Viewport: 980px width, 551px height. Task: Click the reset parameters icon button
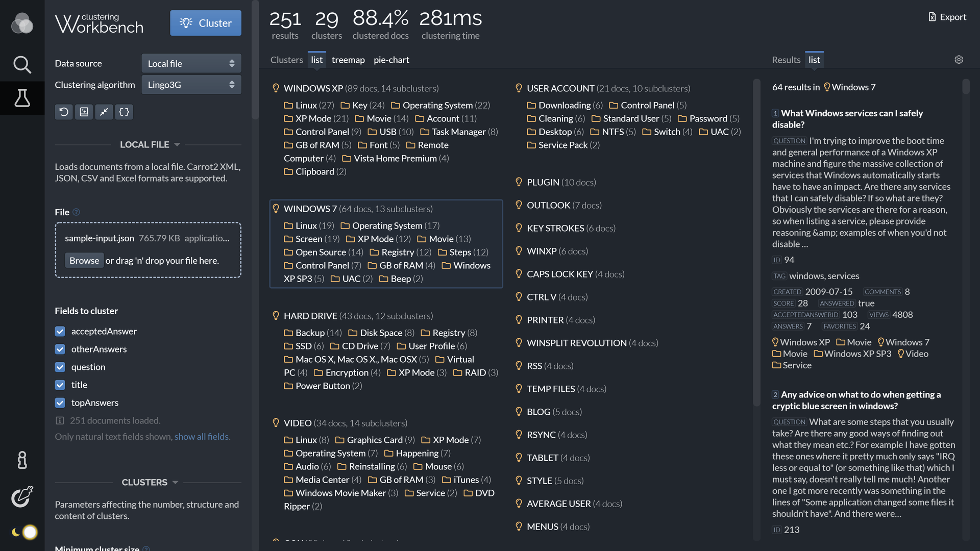coord(64,112)
